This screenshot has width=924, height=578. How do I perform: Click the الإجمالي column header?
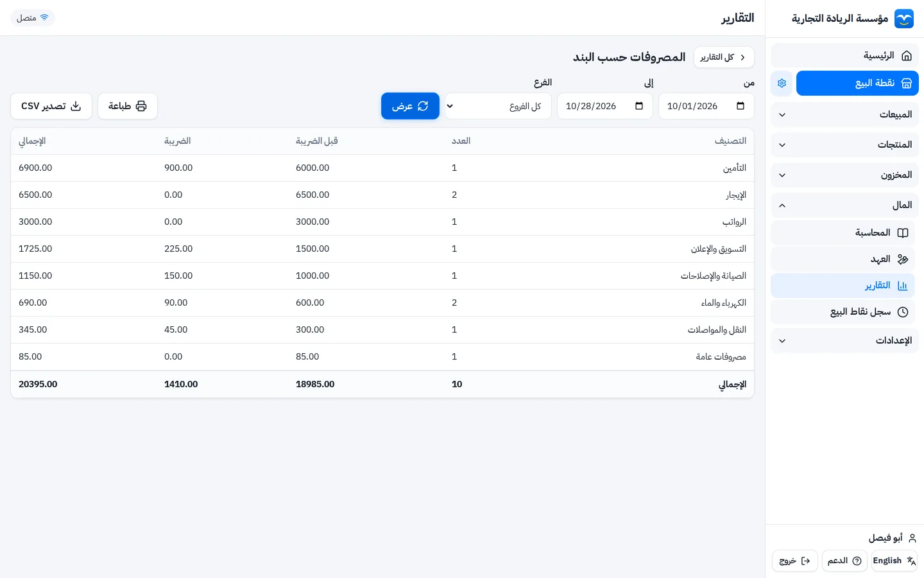(32, 141)
